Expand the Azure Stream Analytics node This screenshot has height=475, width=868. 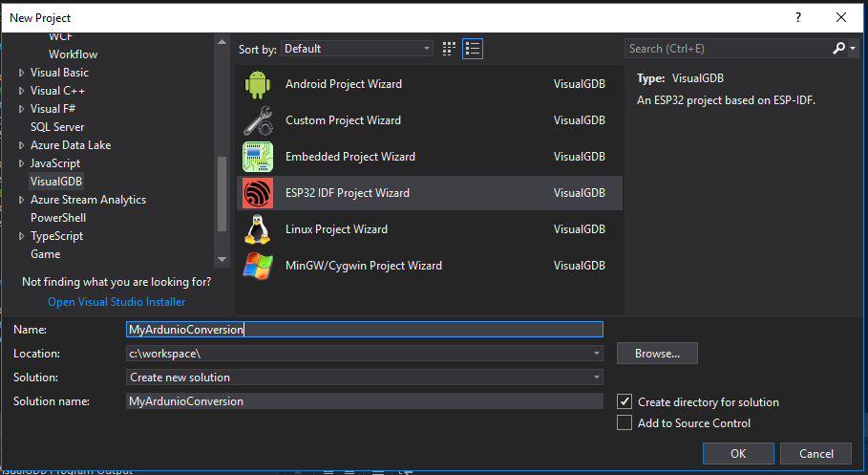tap(21, 200)
